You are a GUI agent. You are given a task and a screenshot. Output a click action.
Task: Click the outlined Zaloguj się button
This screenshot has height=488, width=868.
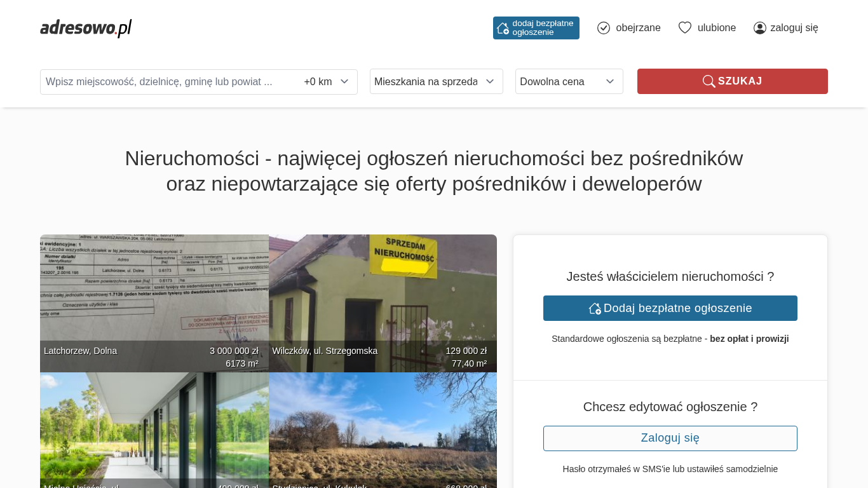pos(670,438)
